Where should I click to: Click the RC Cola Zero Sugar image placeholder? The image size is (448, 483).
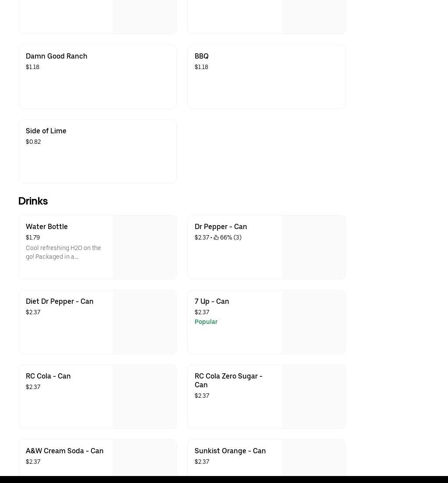(314, 397)
